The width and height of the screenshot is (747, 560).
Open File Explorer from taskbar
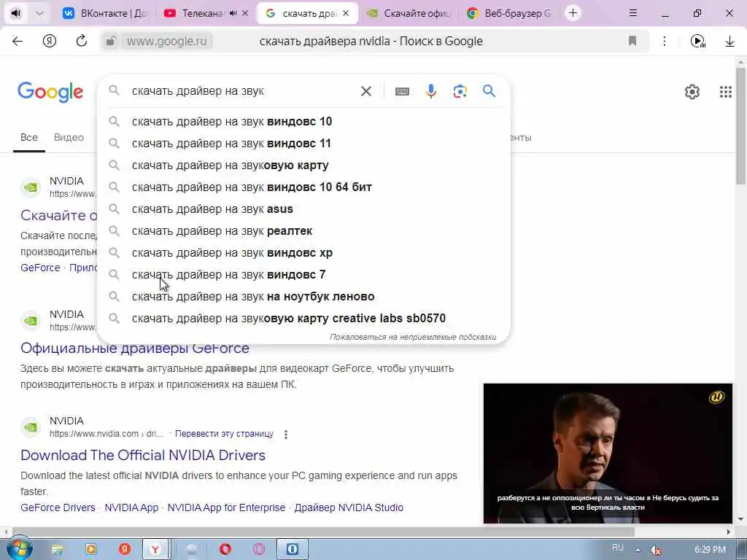[58, 550]
